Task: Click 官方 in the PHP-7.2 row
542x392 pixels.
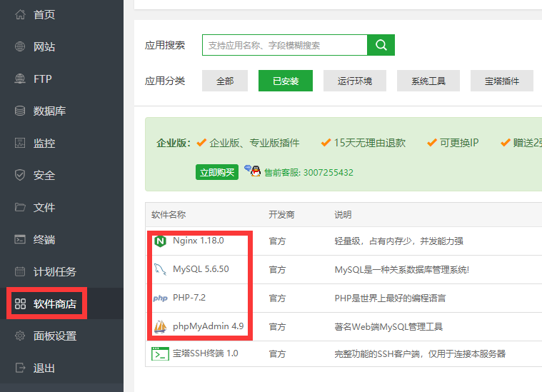Action: (278, 298)
